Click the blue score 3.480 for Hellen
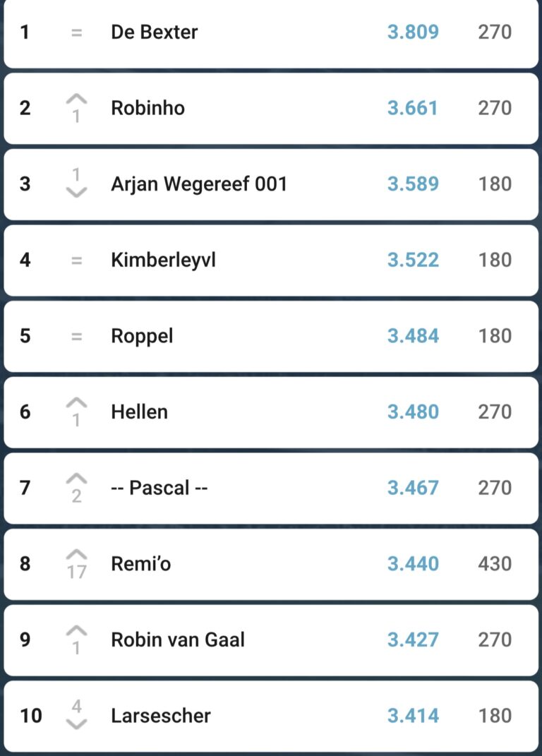 tap(413, 412)
